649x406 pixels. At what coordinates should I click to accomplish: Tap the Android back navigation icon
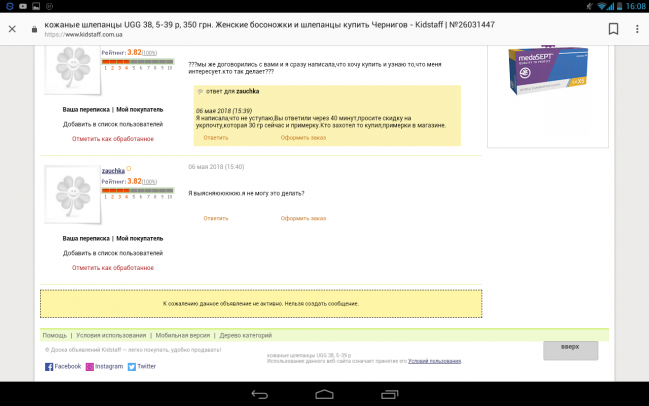(x=260, y=394)
